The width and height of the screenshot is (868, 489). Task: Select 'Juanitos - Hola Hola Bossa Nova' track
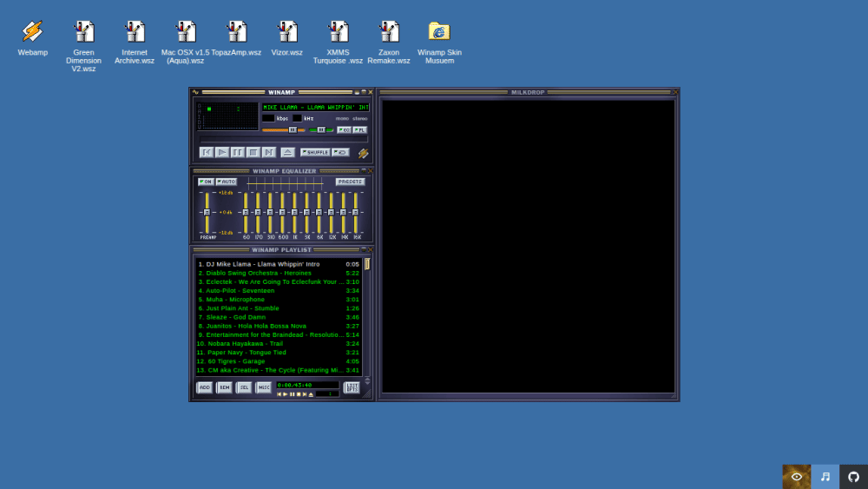pyautogui.click(x=279, y=327)
